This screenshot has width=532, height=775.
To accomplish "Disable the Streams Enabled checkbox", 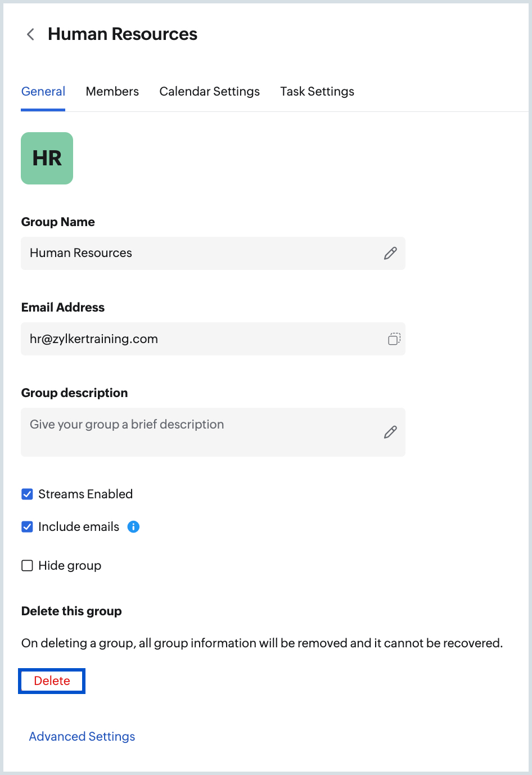I will (27, 494).
